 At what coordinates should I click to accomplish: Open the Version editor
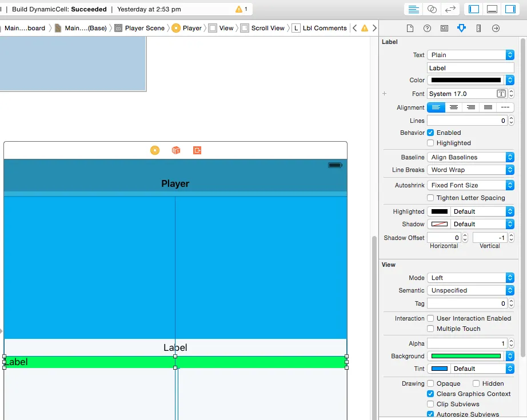tap(450, 9)
